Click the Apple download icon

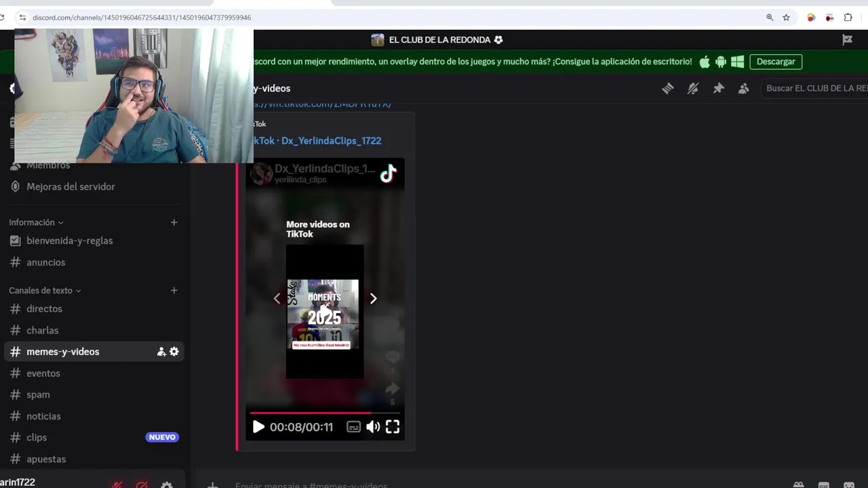(x=705, y=62)
